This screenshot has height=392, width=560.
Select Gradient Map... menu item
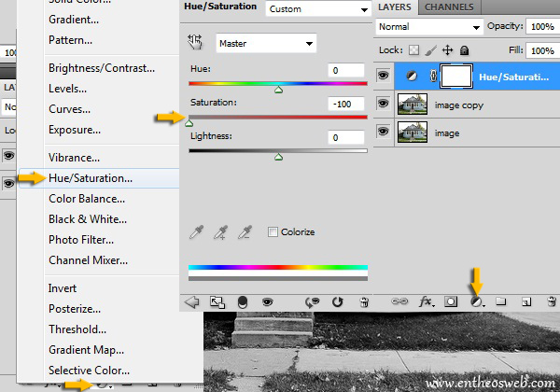(86, 350)
